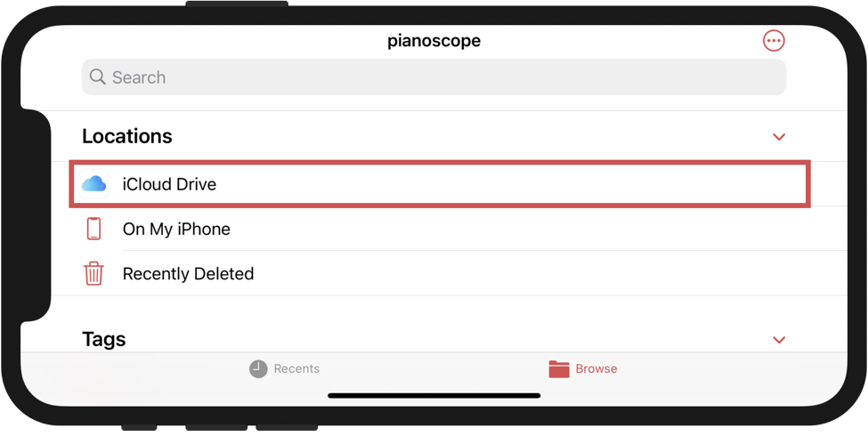Switch to the Recents tab
The height and width of the screenshot is (436, 868).
tap(284, 368)
